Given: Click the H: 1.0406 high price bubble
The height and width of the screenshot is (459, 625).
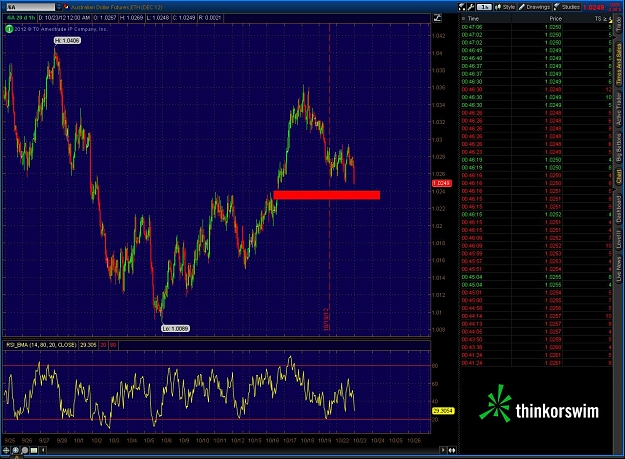Looking at the screenshot, I should click(67, 40).
